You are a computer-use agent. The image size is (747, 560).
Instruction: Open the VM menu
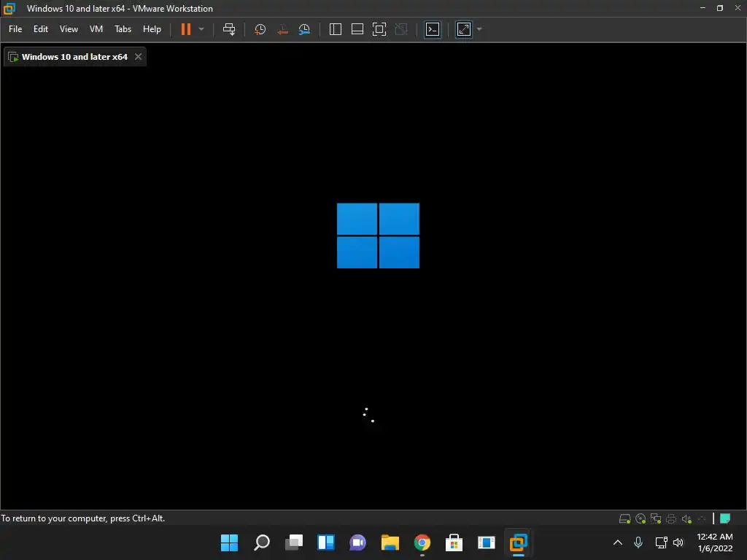point(96,29)
